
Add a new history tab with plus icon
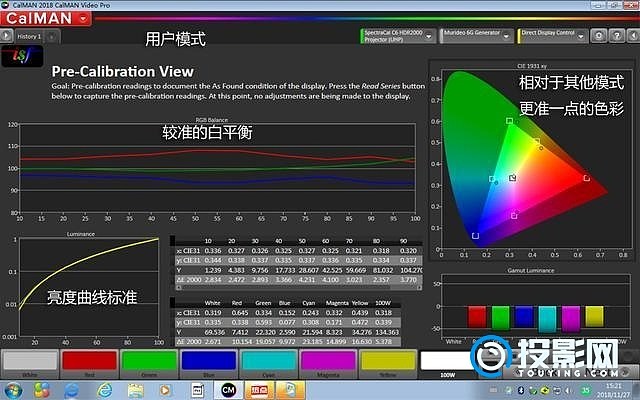click(52, 37)
